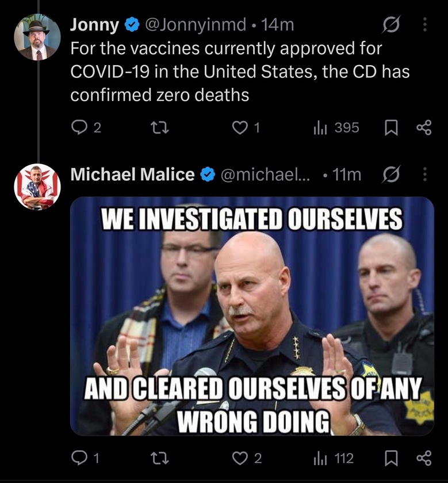Open Jonny's profile picture
Screen dimensions: 448x483
37,37
